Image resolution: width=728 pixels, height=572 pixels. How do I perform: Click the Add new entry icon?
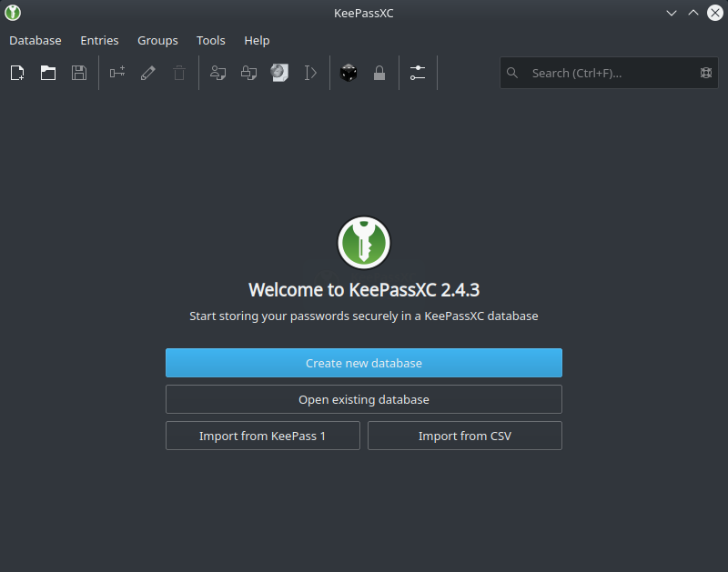pos(117,73)
